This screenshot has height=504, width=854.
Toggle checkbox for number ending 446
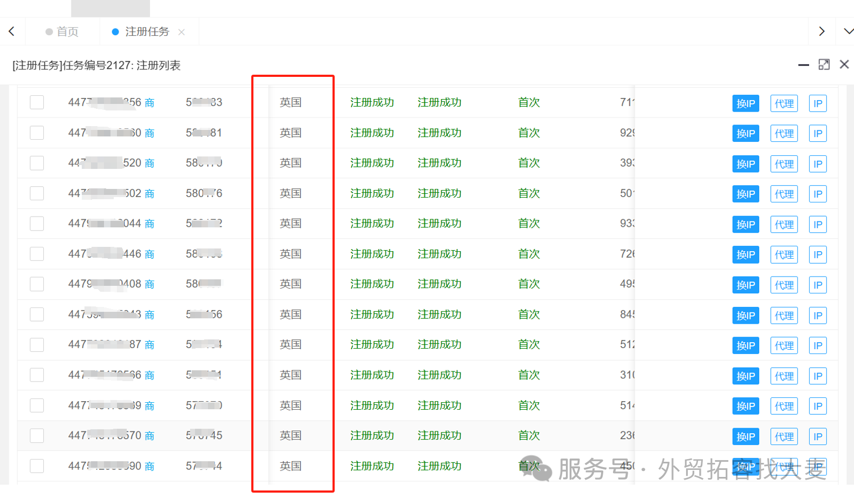tap(37, 254)
